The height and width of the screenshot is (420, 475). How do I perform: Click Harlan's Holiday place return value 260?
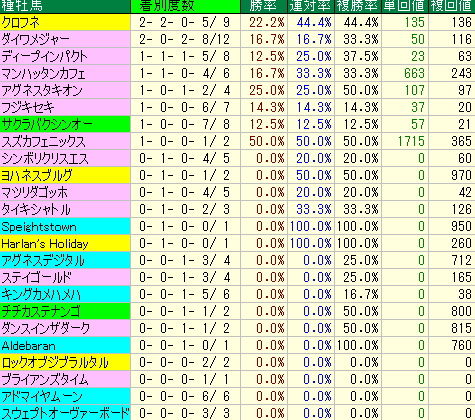pos(462,243)
